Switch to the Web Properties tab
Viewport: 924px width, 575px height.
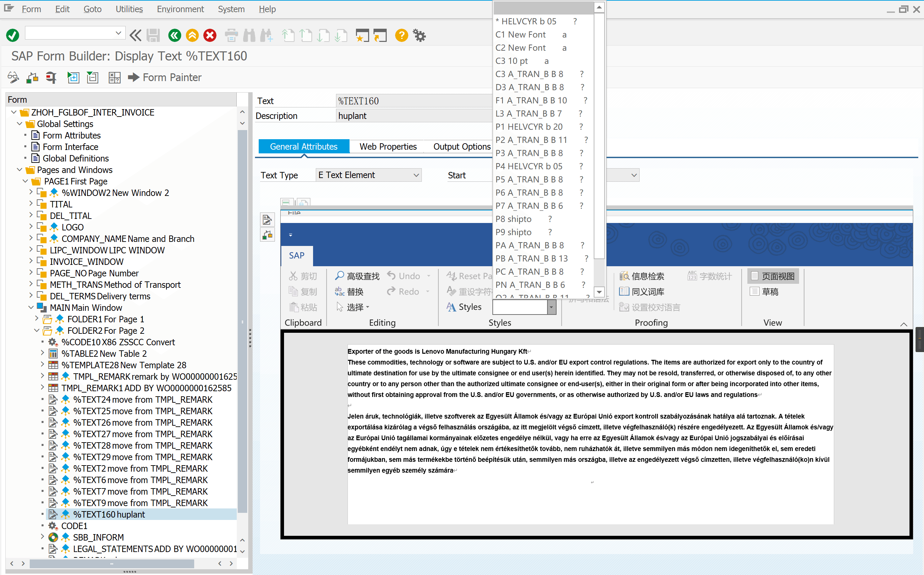pos(388,146)
